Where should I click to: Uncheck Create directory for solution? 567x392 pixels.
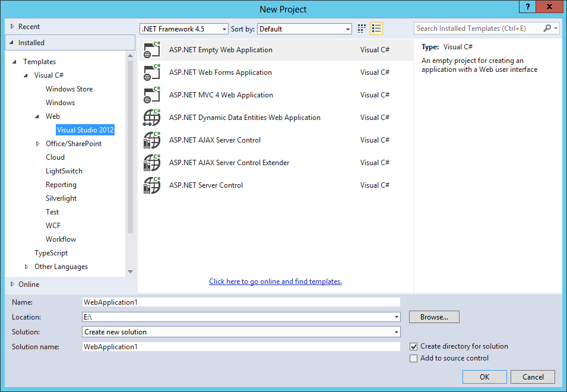tap(413, 346)
